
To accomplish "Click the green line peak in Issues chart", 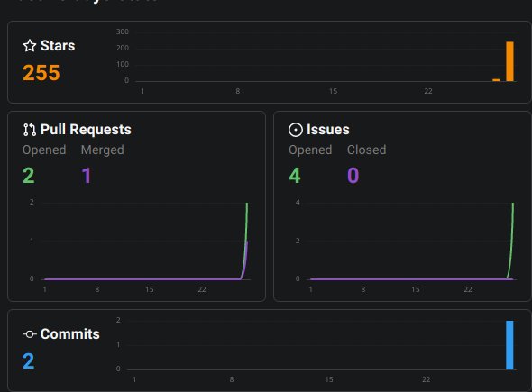I will (x=513, y=204).
